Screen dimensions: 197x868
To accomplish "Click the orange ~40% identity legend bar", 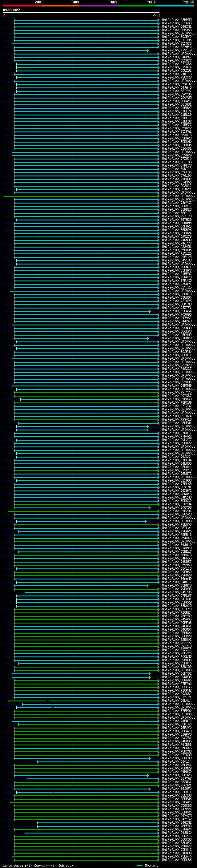I will 60,6.
